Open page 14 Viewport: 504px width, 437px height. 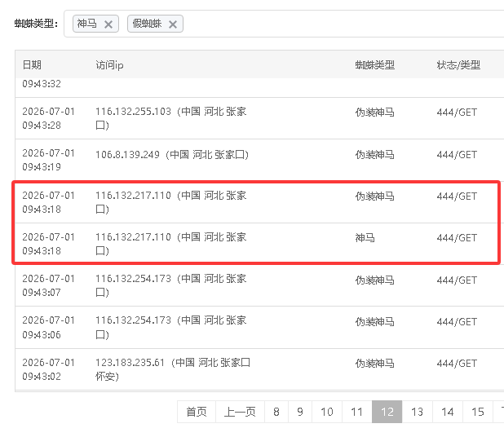[x=448, y=412]
